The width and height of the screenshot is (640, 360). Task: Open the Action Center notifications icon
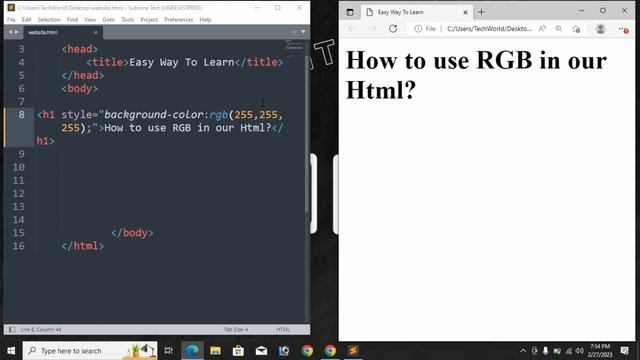click(x=624, y=351)
